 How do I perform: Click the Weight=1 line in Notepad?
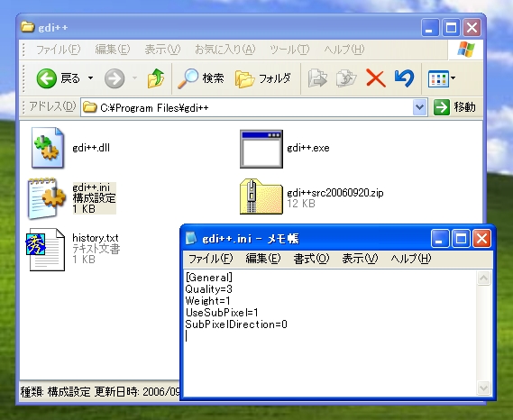point(207,301)
